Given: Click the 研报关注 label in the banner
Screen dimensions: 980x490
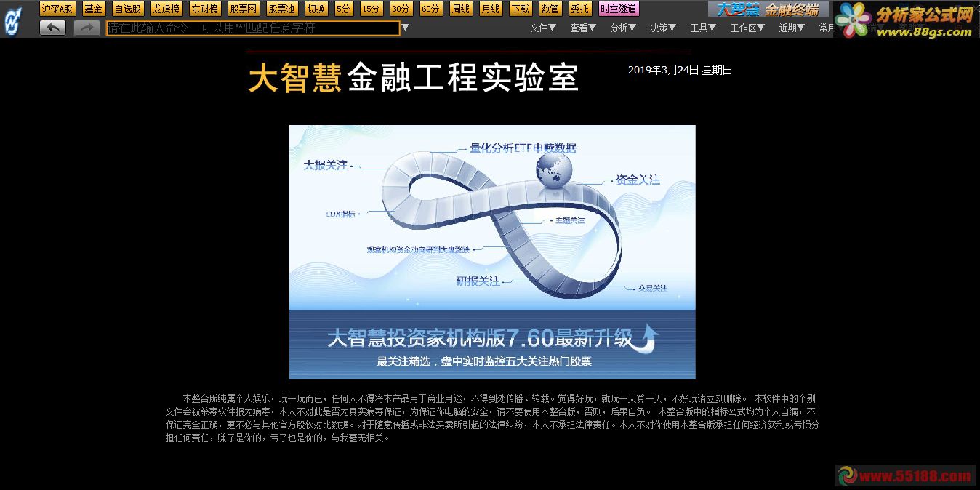Looking at the screenshot, I should coord(478,281).
